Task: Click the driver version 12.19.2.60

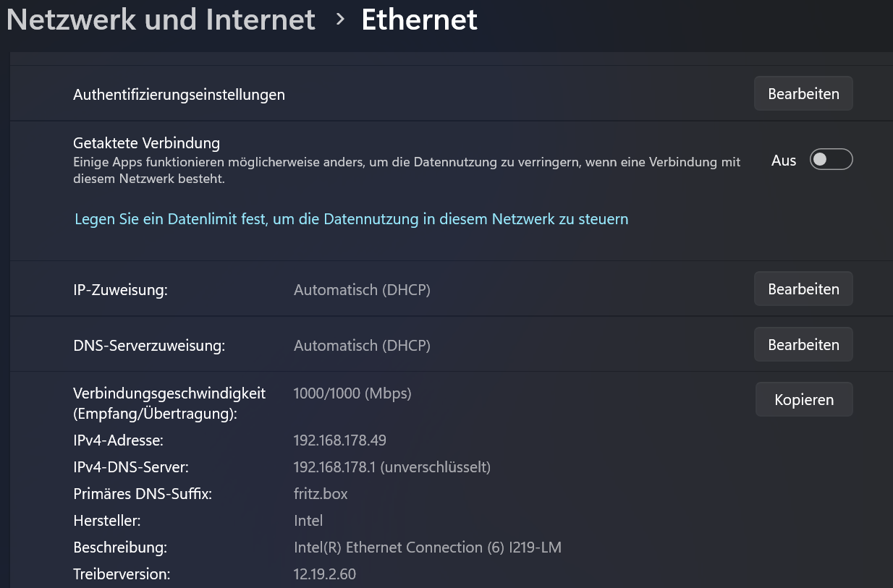Action: click(325, 575)
